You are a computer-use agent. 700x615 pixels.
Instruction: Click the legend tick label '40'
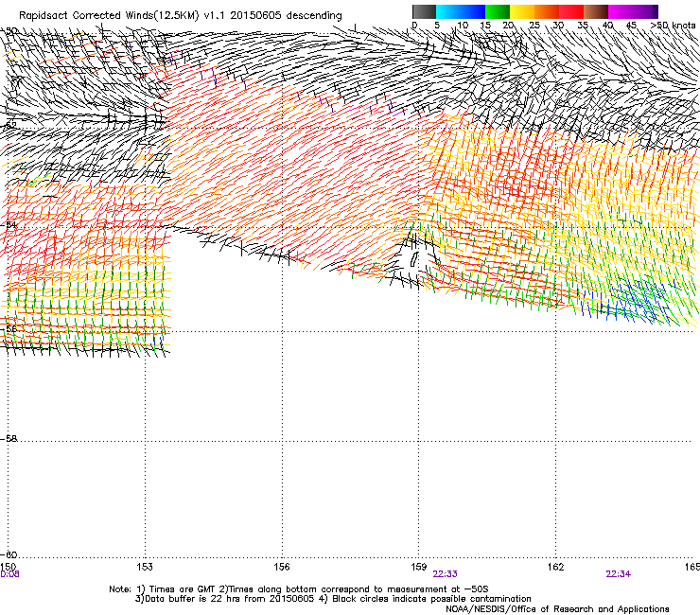click(x=608, y=26)
